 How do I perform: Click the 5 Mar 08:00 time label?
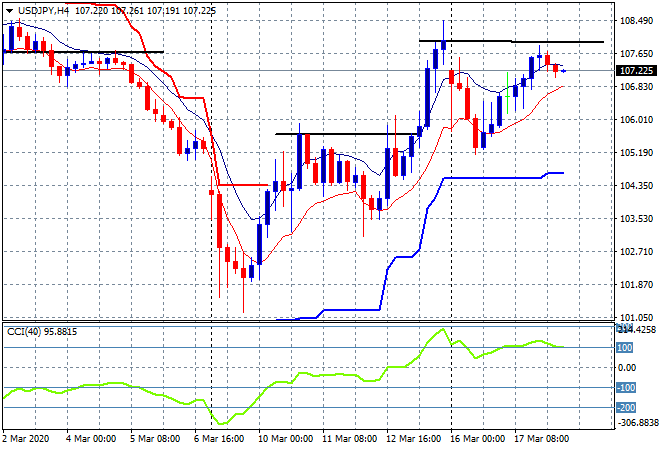pos(155,439)
